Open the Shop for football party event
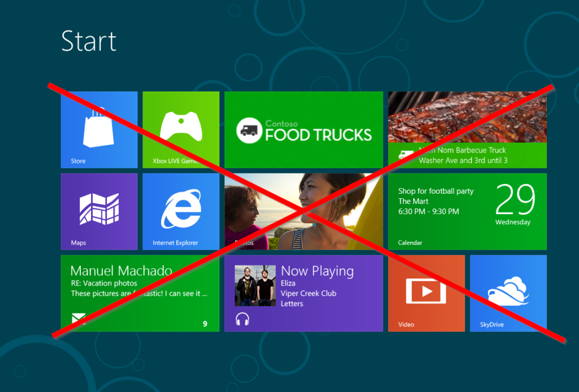This screenshot has height=392, width=579. point(435,191)
